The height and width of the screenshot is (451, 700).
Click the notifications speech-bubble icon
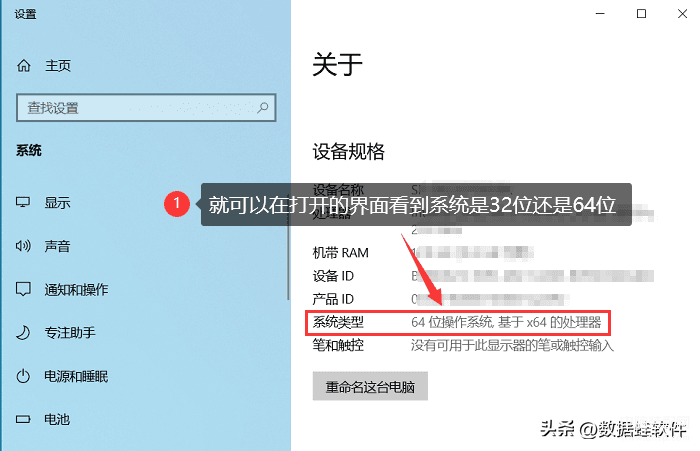coord(23,289)
